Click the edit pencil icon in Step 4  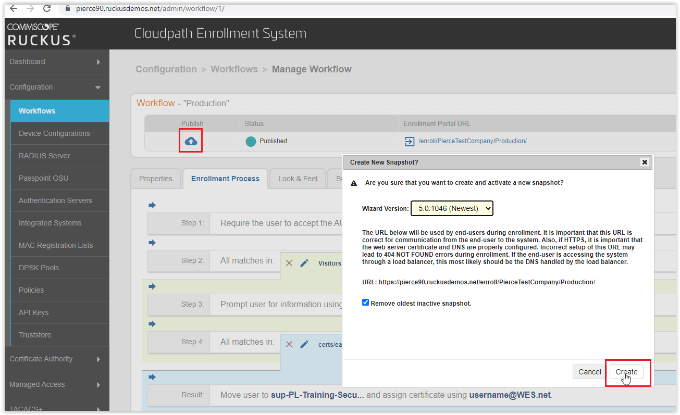(304, 344)
